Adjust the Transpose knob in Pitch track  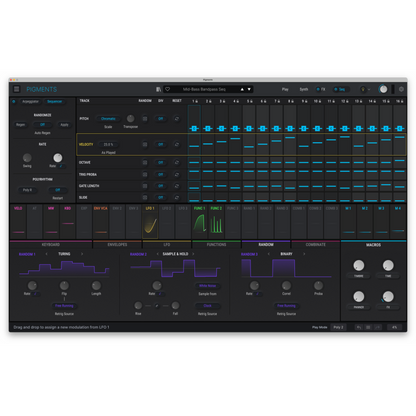[x=130, y=118]
